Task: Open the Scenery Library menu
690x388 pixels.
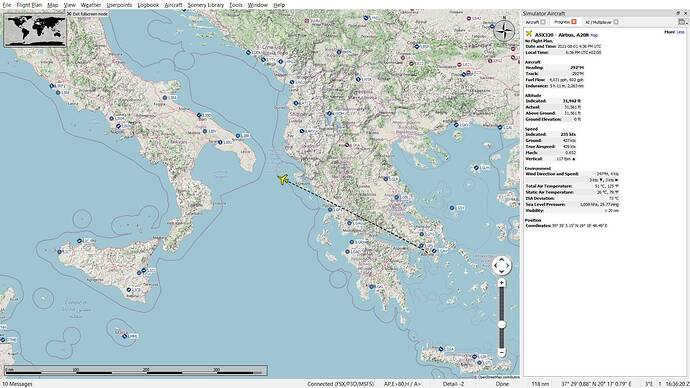Action: point(206,5)
